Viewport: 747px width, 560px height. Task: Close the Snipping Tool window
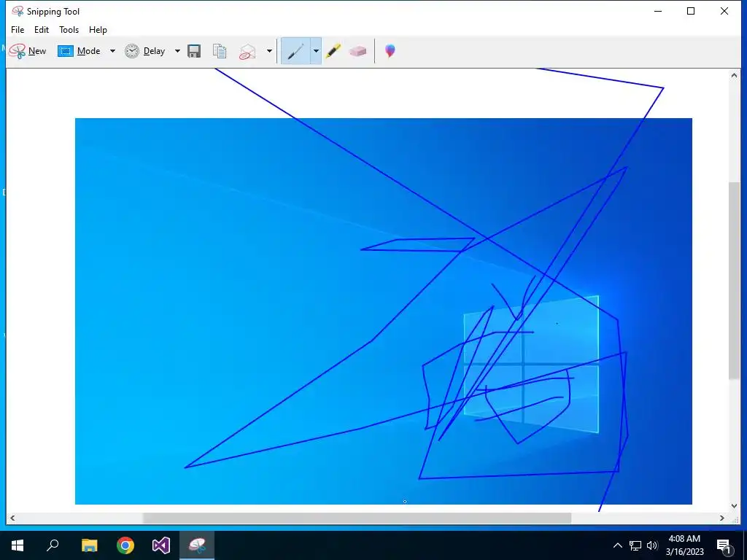click(724, 11)
